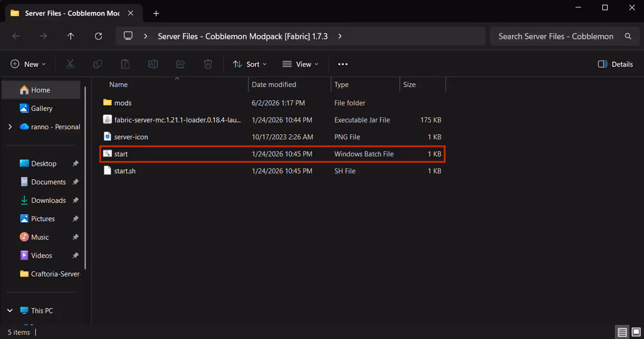This screenshot has height=339, width=644.
Task: Click the Delete trash can icon
Action: coord(208,64)
